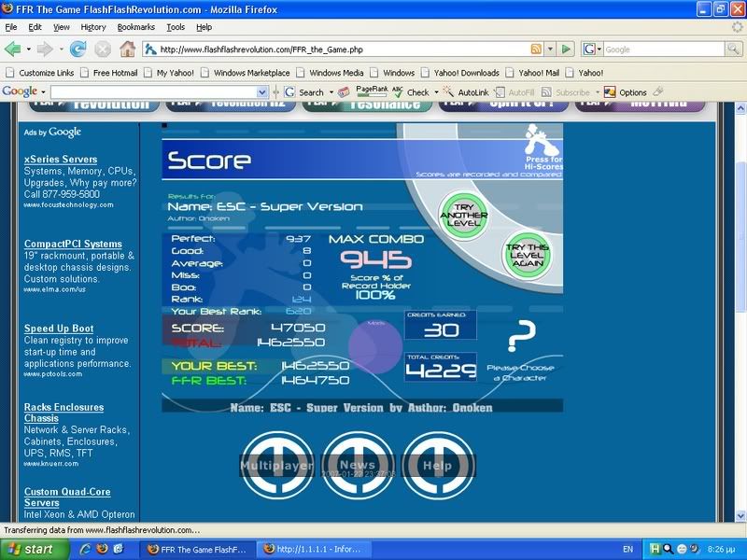Click the RSS feed icon in the address bar
The height and width of the screenshot is (560, 747).
[536, 49]
